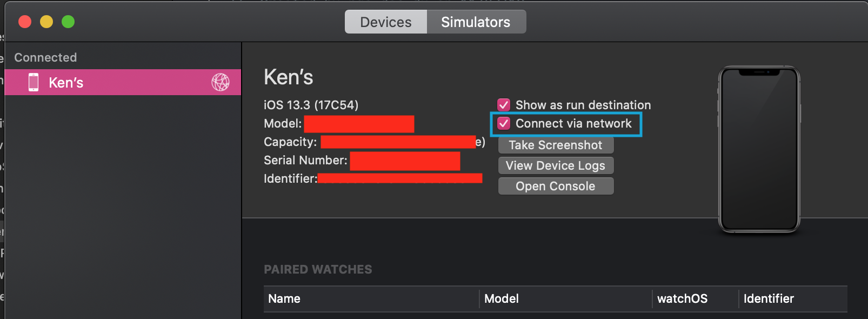Click the Connected section header
The width and height of the screenshot is (868, 319).
click(x=45, y=57)
